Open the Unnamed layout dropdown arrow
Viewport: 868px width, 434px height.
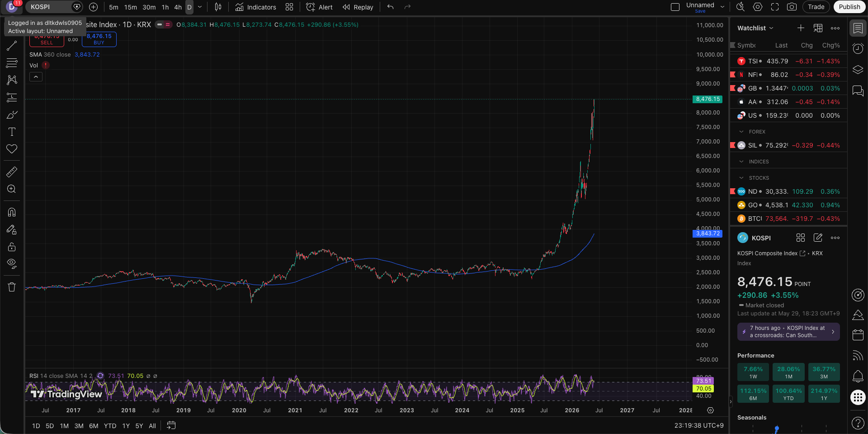(x=722, y=7)
